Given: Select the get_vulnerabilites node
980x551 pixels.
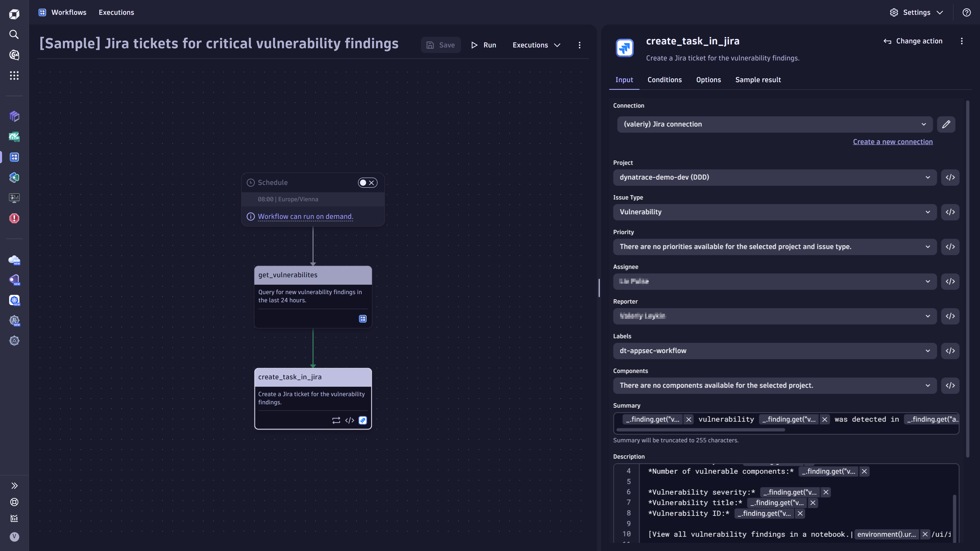Looking at the screenshot, I should (313, 297).
